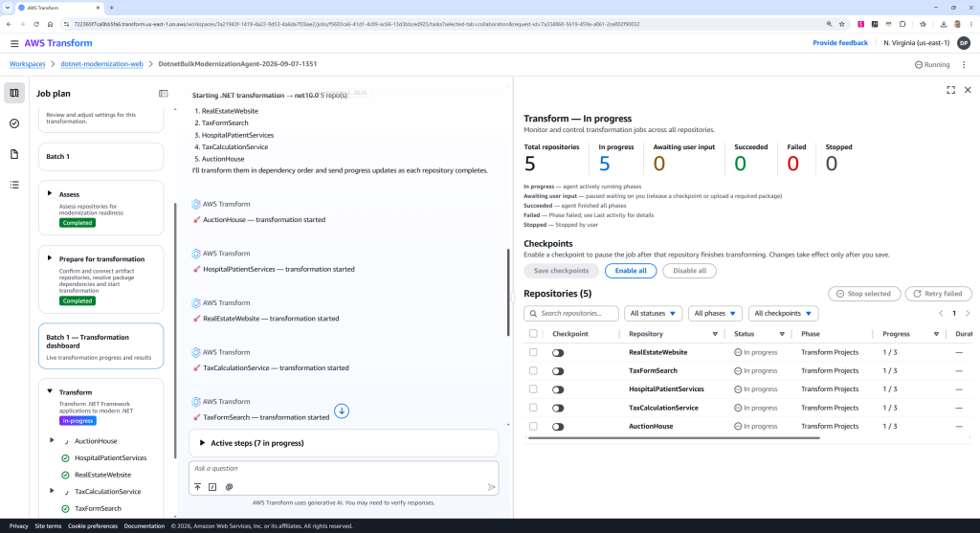980x533 pixels.
Task: Open the hamburger navigation menu
Action: (13, 43)
